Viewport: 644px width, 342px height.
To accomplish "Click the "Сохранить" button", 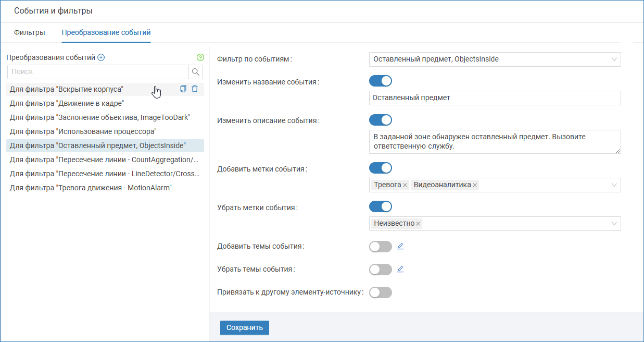I will [245, 327].
